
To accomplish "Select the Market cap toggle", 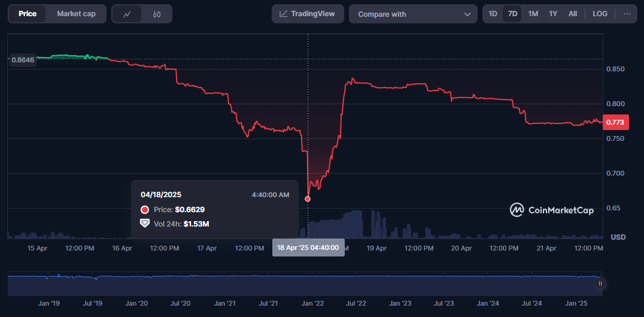I will [x=77, y=14].
